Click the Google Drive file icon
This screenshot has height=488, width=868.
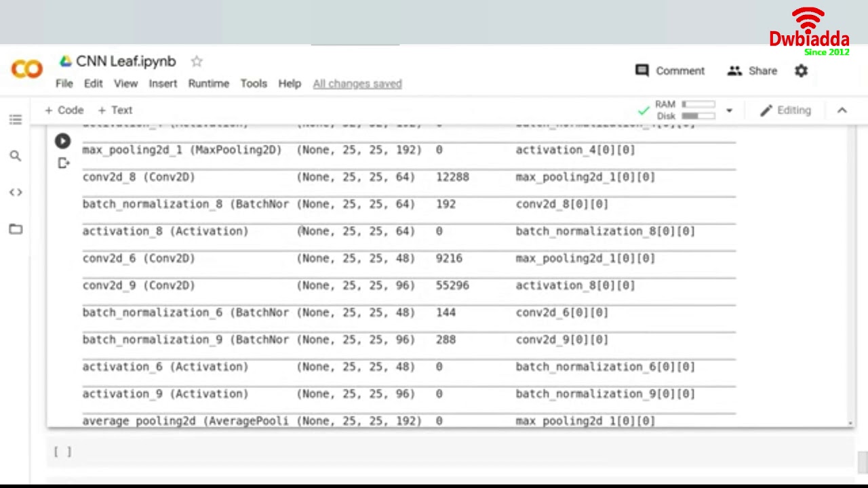pyautogui.click(x=66, y=62)
